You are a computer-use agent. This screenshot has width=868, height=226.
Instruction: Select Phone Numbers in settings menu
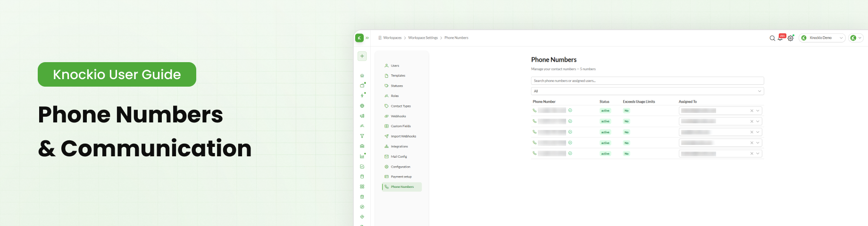coord(402,187)
